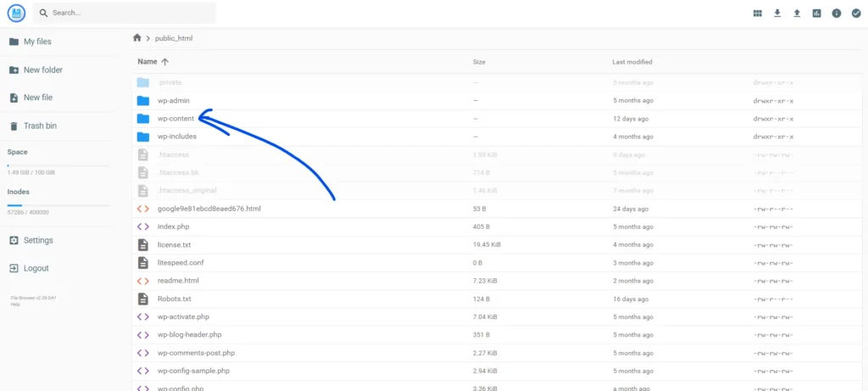Click the index.php code icon
The width and height of the screenshot is (868, 391).
(142, 226)
